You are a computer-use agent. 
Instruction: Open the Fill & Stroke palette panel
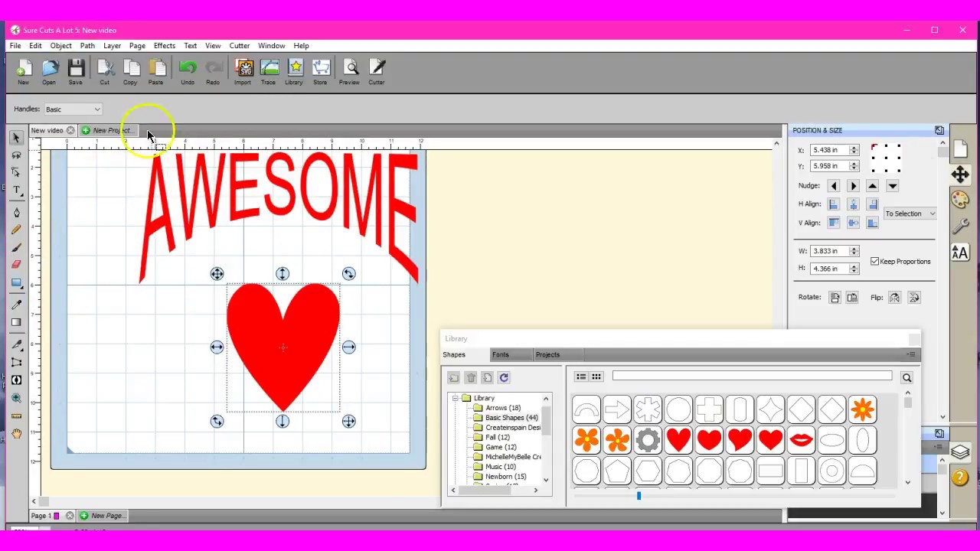pyautogui.click(x=960, y=200)
